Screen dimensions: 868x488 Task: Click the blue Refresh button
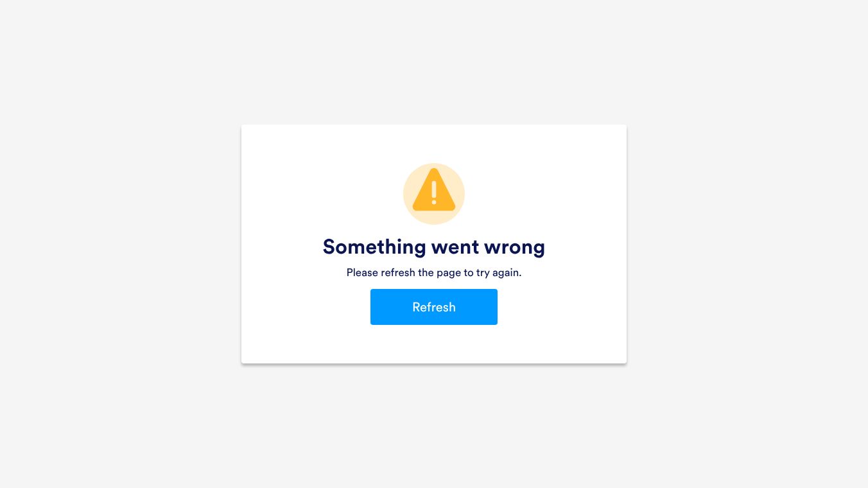click(434, 307)
